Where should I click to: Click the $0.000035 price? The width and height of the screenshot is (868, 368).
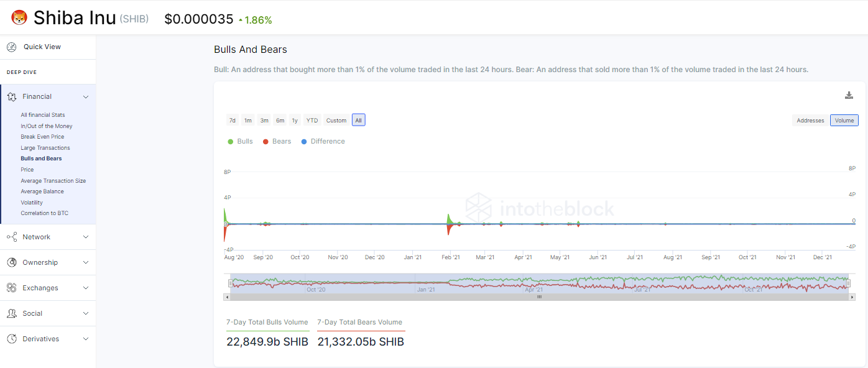click(199, 19)
